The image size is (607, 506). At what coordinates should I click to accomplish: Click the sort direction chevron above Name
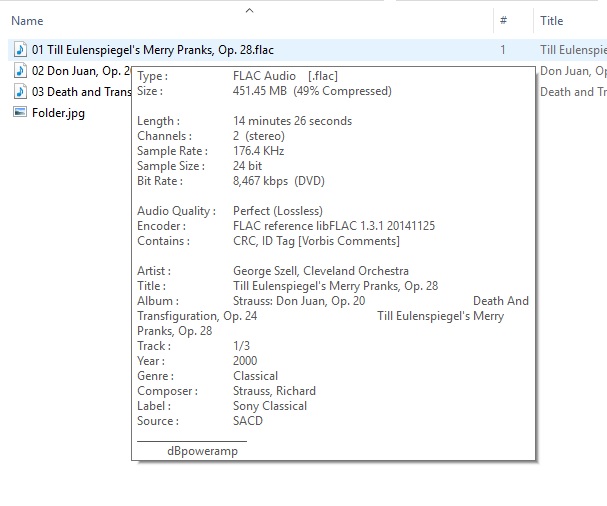coord(249,10)
